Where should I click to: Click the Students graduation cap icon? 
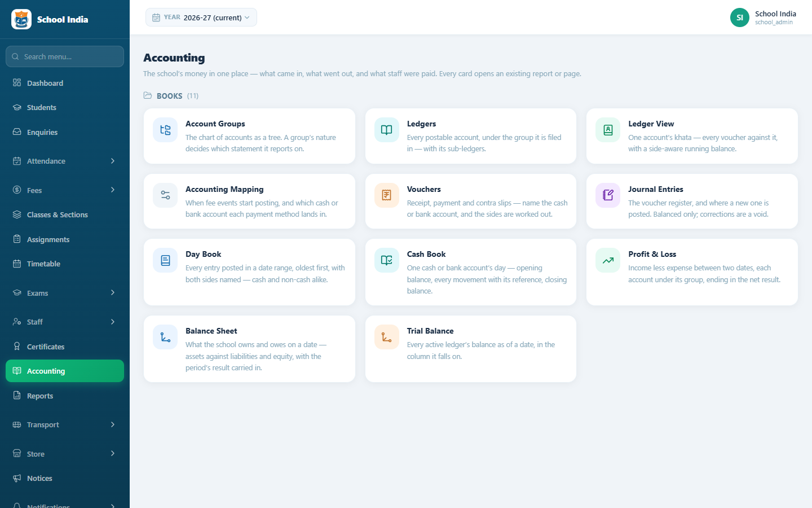pos(17,107)
